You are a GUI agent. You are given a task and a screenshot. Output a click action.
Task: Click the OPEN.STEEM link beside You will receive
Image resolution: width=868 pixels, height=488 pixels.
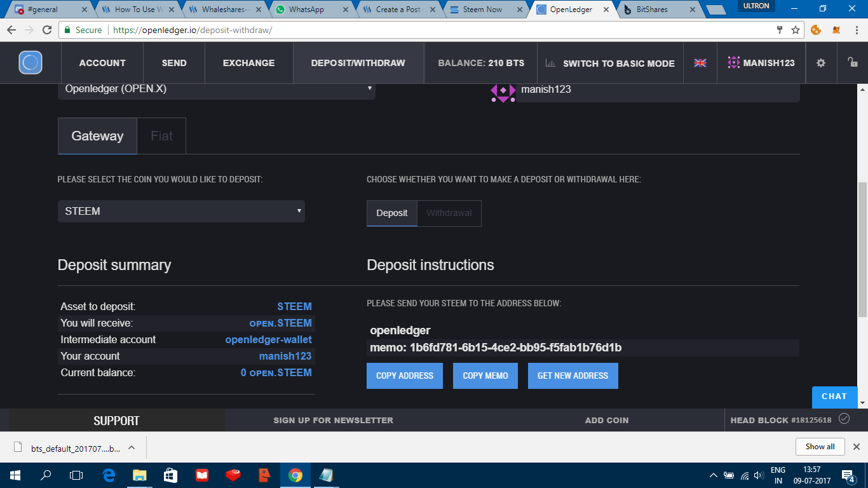pyautogui.click(x=281, y=323)
